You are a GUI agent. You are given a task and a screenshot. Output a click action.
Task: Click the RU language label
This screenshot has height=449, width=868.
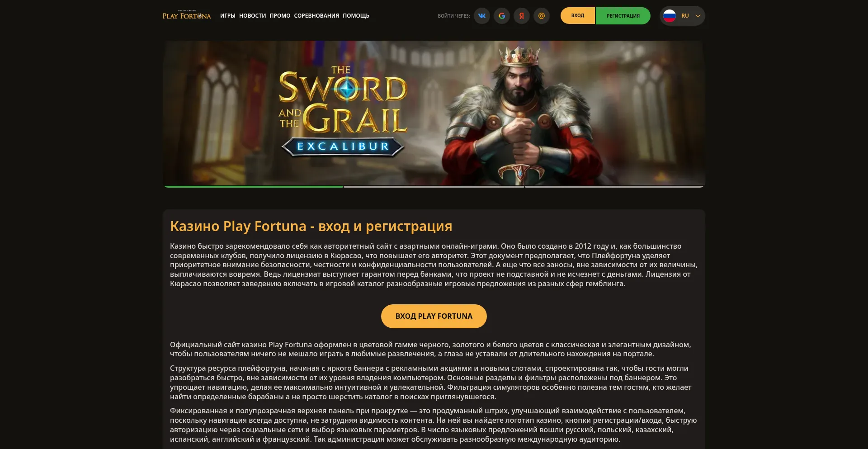685,16
